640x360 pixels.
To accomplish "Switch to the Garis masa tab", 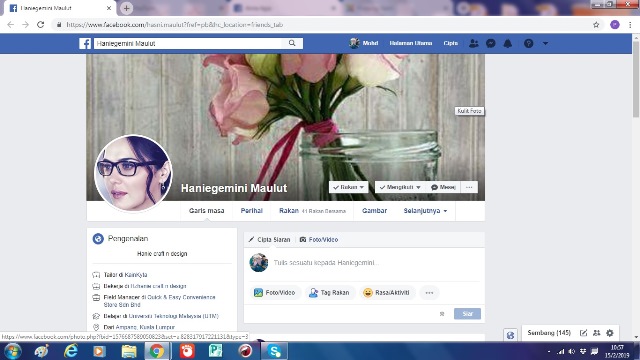I will tap(207, 211).
